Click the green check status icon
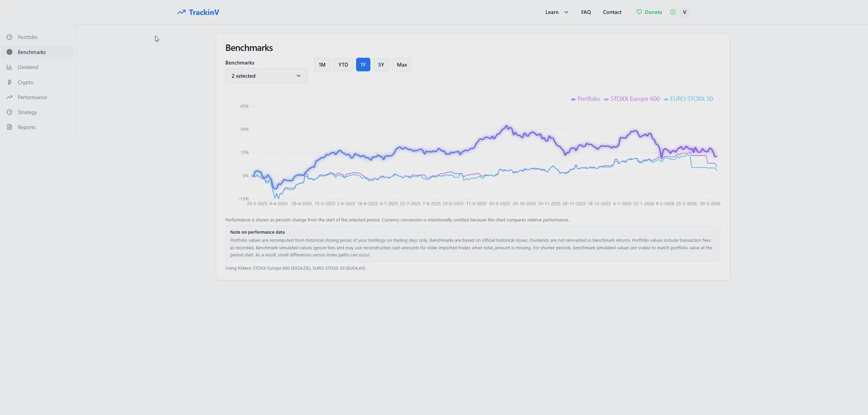This screenshot has width=868, height=415. pyautogui.click(x=673, y=12)
